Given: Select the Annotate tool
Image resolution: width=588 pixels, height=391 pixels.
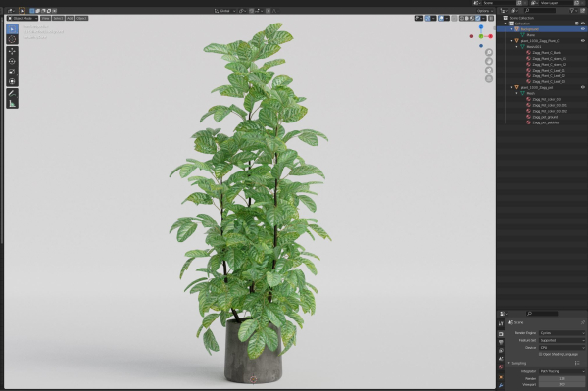Looking at the screenshot, I should click(12, 93).
